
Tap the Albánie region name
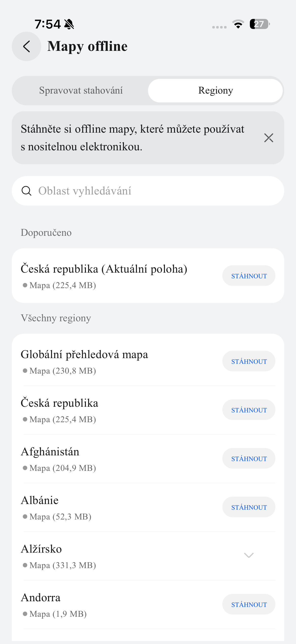(x=40, y=501)
